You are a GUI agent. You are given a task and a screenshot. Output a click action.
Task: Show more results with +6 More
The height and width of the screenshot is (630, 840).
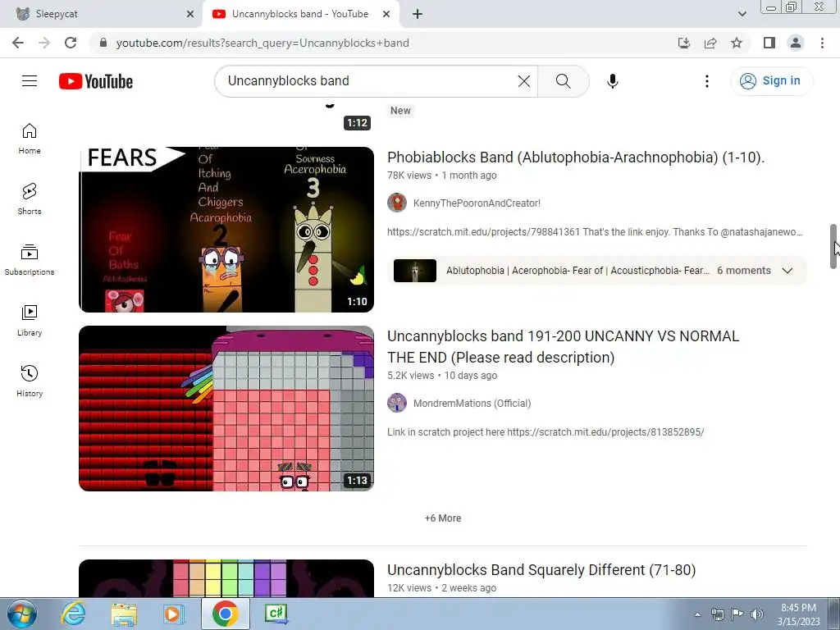443,518
